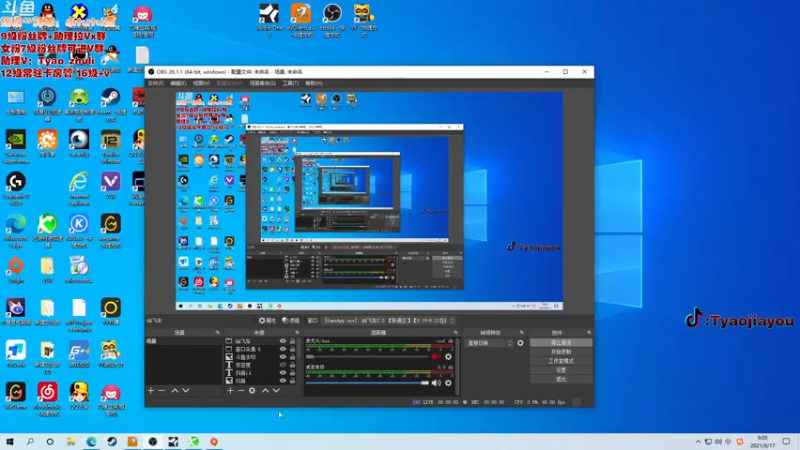Click the 设置 settings button in controls
This screenshot has width=800, height=450.
tap(561, 370)
